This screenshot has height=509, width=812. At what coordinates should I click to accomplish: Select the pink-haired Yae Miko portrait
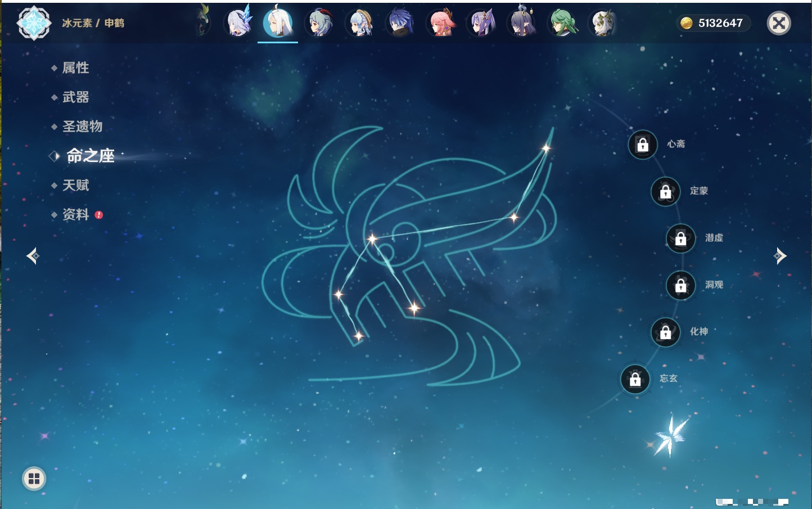point(441,24)
